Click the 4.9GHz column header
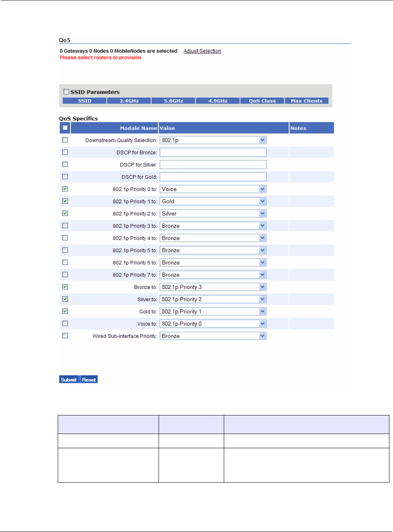This screenshot has width=393, height=532. pyautogui.click(x=218, y=101)
